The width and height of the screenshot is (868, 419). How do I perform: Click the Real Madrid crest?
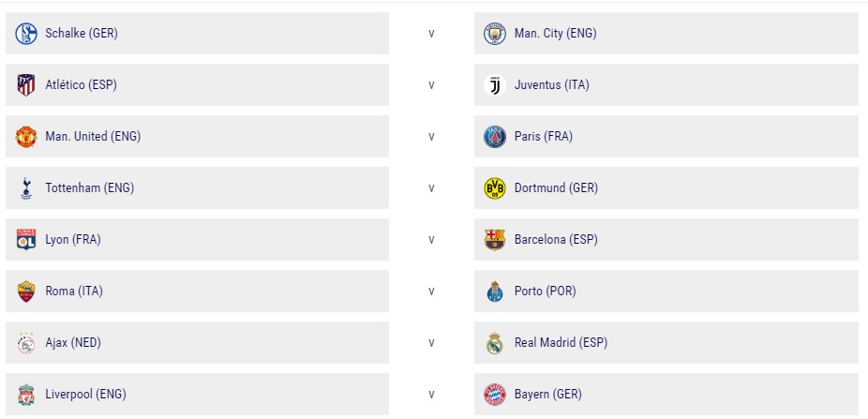click(x=494, y=343)
